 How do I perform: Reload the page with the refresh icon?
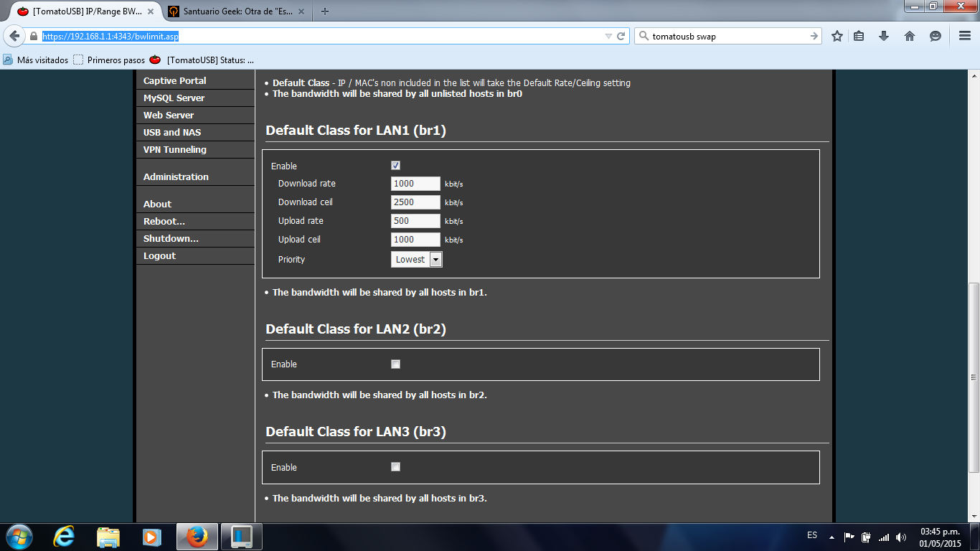tap(621, 36)
